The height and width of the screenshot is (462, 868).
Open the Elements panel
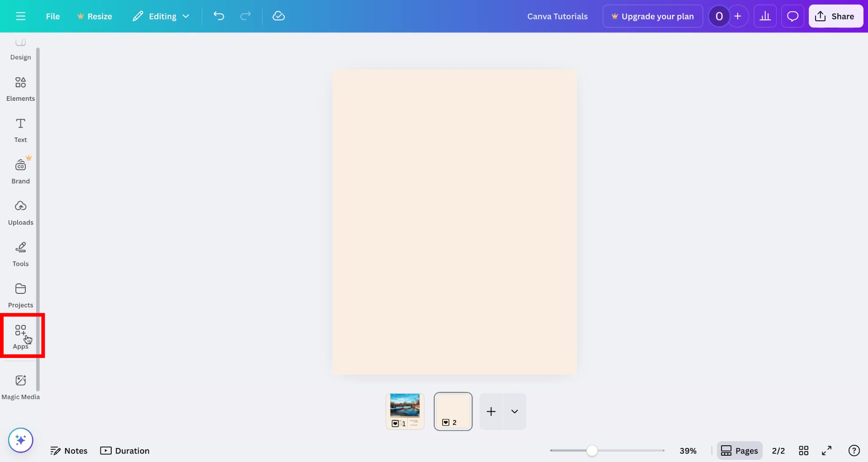20,88
